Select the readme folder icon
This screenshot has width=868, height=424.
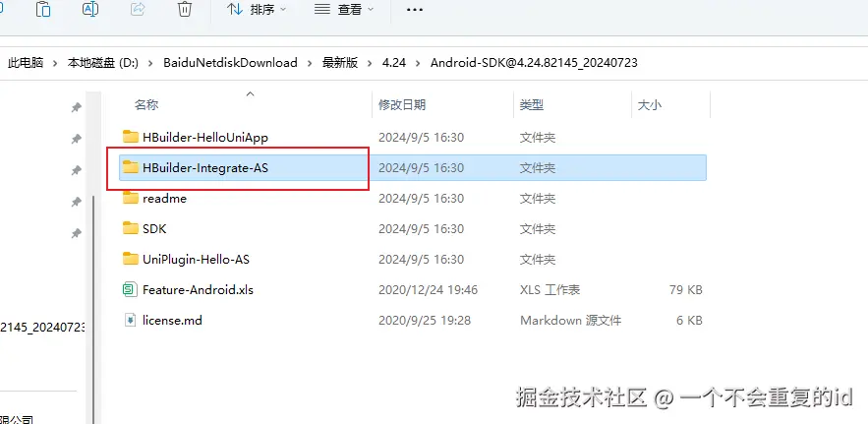point(130,198)
